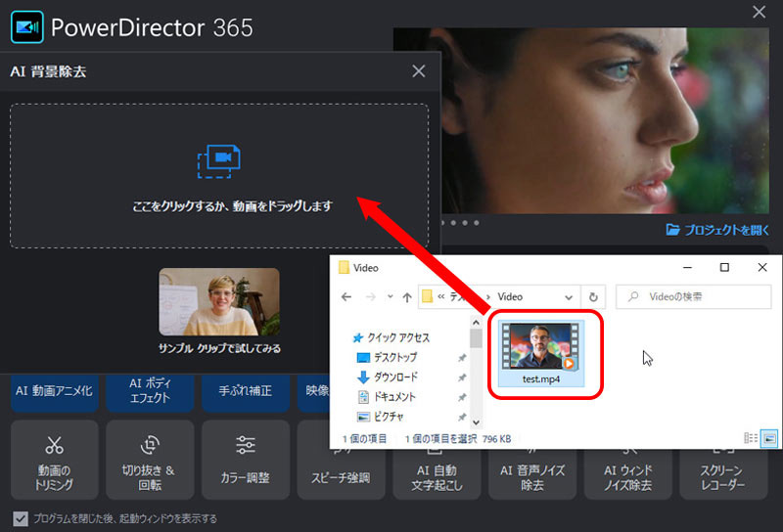Click the magnifier icon in search box
This screenshot has height=532, width=783.
633,296
